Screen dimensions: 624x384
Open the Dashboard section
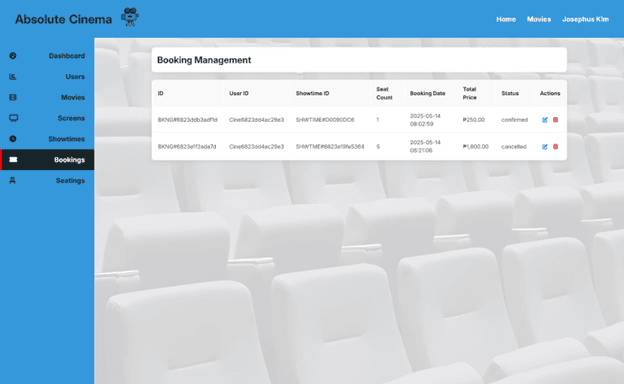[x=47, y=56]
